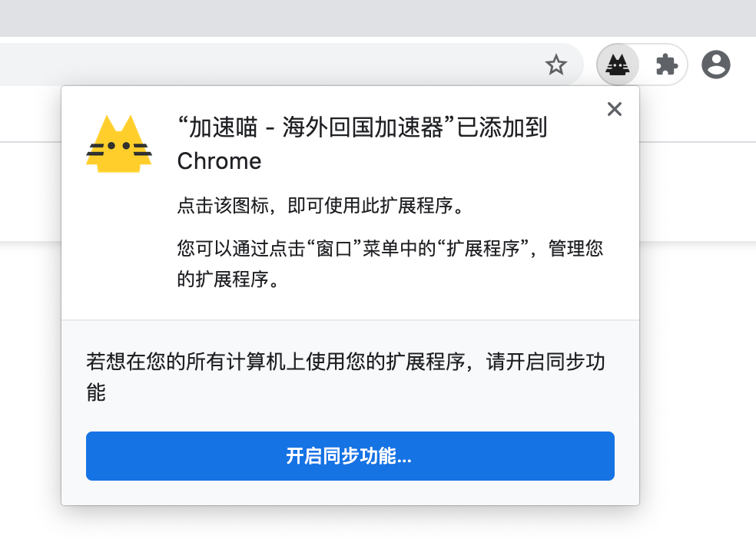Viewport: 756px width, 539px height.
Task: Click the 的扩展程序。 line ending the paragraph
Action: (227, 279)
